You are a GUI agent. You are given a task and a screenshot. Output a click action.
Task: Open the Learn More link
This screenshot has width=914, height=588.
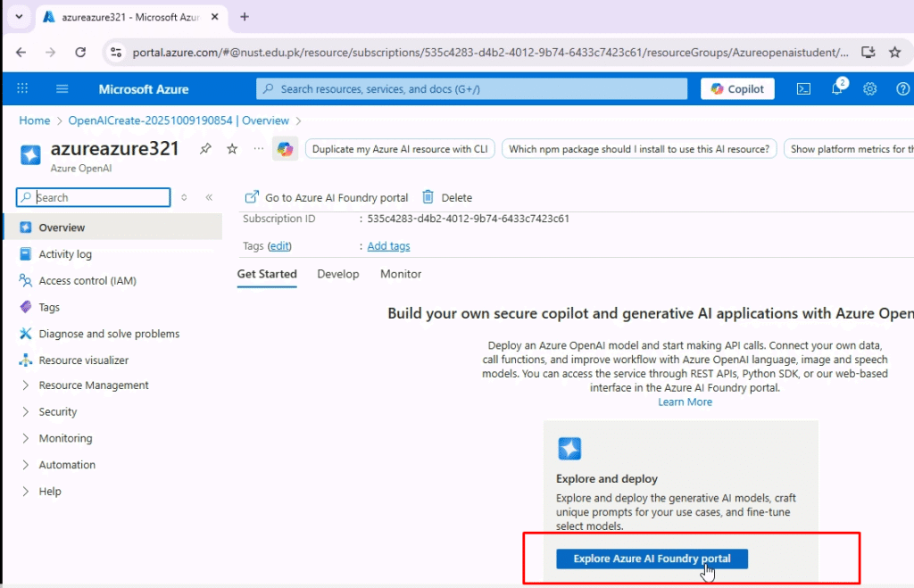[685, 402]
